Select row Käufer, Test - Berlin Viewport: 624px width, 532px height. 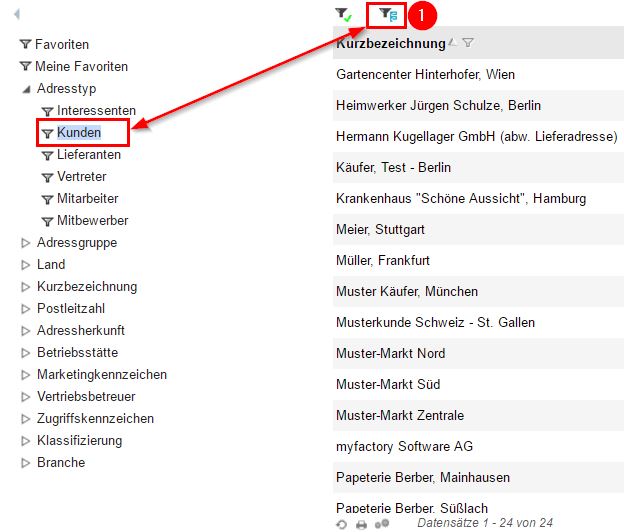pos(478,168)
